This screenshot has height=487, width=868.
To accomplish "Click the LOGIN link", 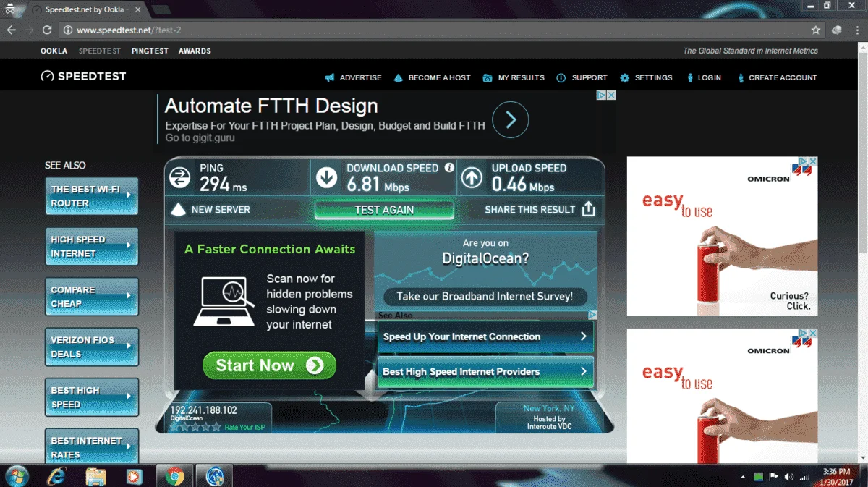I will coord(710,77).
